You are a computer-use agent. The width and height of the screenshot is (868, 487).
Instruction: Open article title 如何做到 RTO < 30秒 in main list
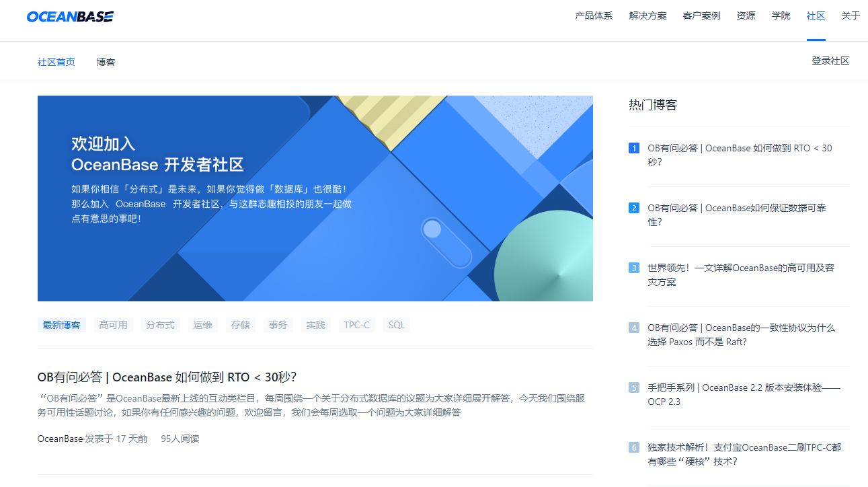(167, 377)
